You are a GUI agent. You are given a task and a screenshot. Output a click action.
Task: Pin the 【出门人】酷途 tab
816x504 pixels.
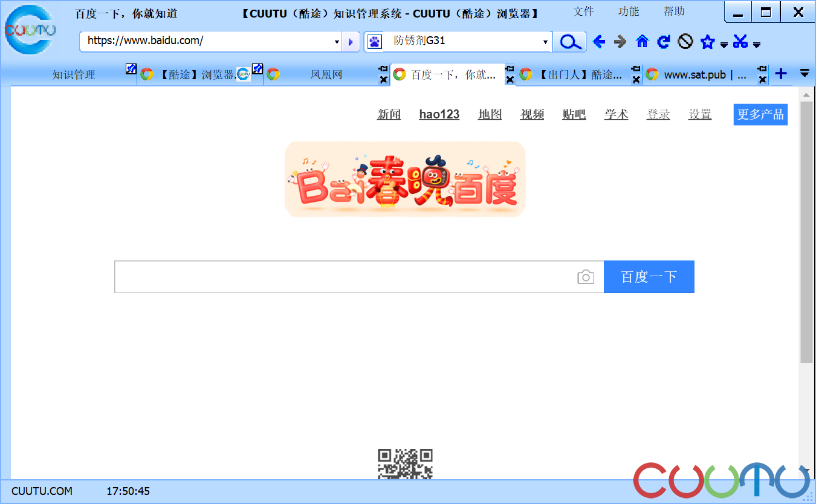coord(636,68)
